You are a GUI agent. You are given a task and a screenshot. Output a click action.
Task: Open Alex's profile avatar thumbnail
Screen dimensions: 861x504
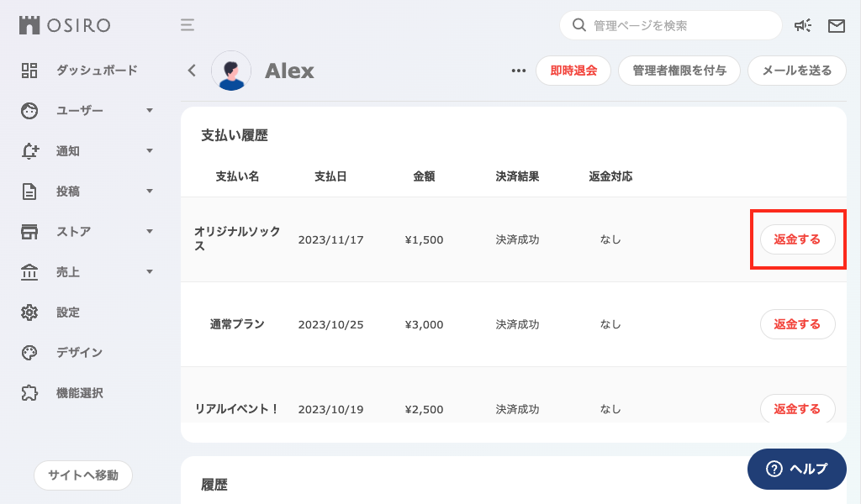[231, 71]
